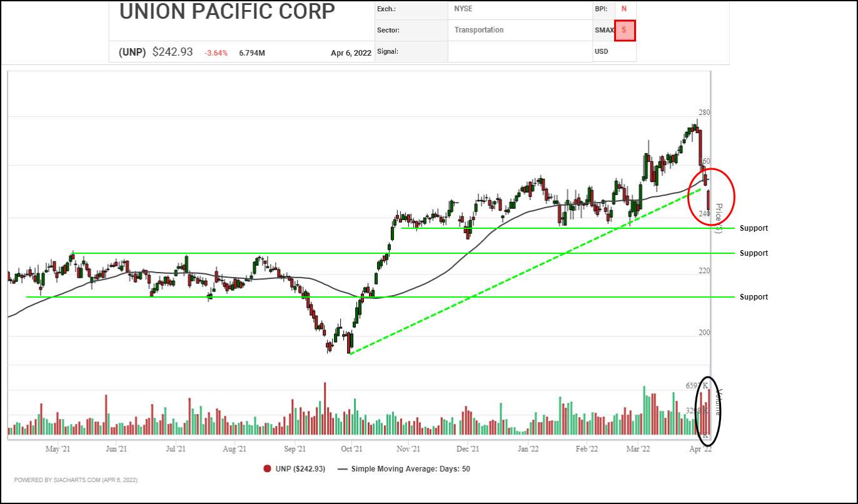This screenshot has width=858, height=504.
Task: Select the Transportation sector value
Action: coord(479,30)
